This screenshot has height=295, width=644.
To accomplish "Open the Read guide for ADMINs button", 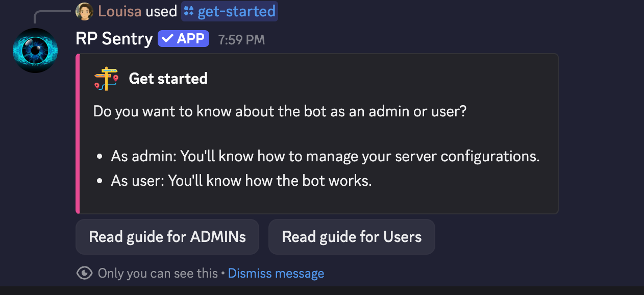I will [167, 237].
